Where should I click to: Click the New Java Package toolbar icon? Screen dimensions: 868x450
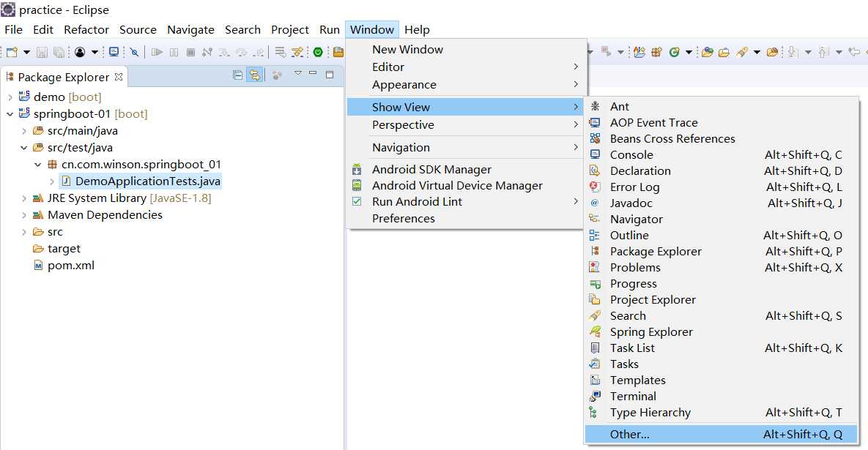pyautogui.click(x=656, y=52)
